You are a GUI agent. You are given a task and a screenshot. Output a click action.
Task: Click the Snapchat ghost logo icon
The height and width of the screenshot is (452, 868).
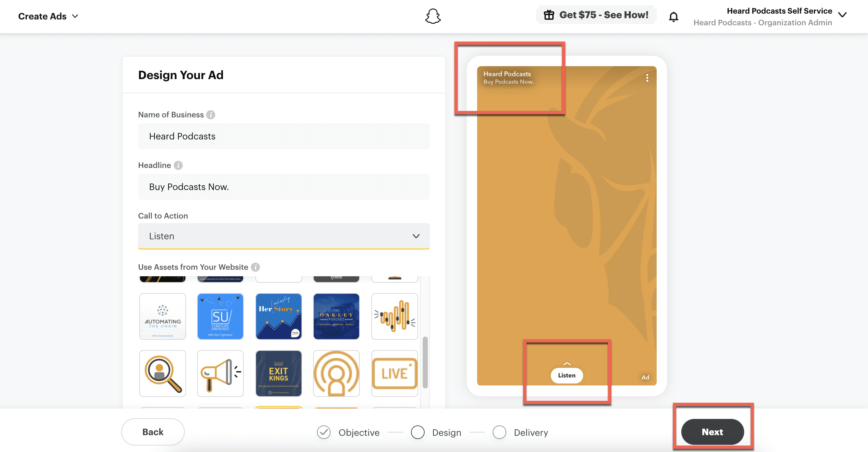click(x=433, y=16)
